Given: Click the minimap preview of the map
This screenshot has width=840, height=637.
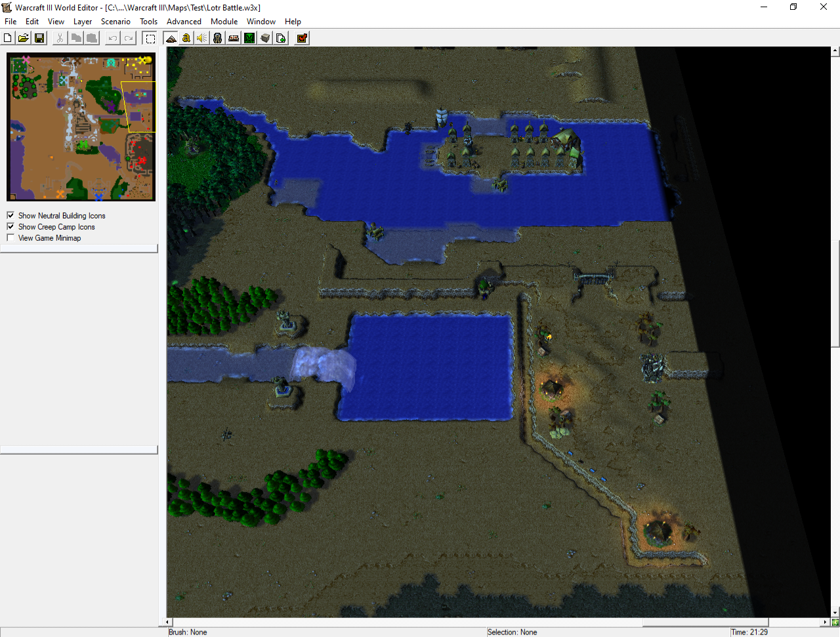Looking at the screenshot, I should [81, 127].
